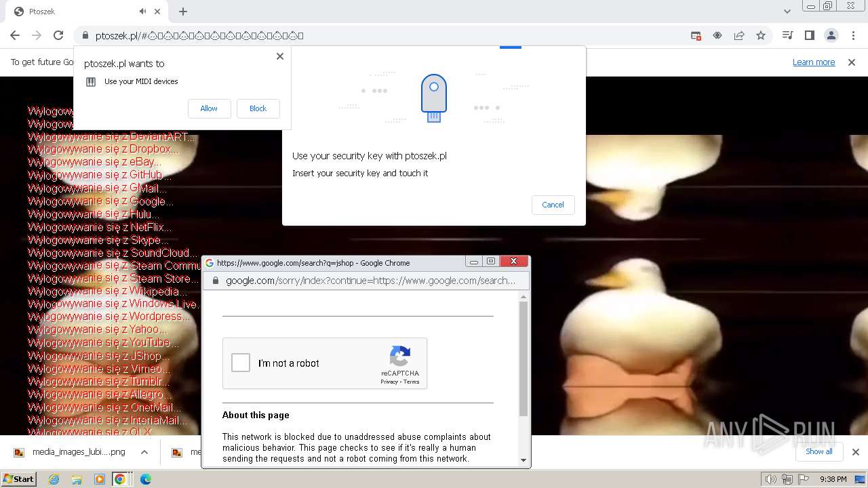Image resolution: width=868 pixels, height=488 pixels.
Task: Click the site lock icon in address bar
Action: [x=85, y=35]
